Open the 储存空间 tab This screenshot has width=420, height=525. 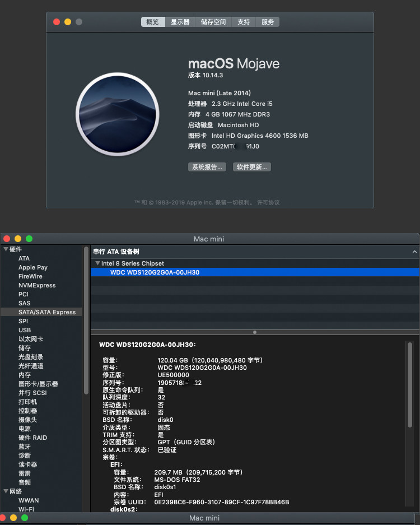pos(213,22)
